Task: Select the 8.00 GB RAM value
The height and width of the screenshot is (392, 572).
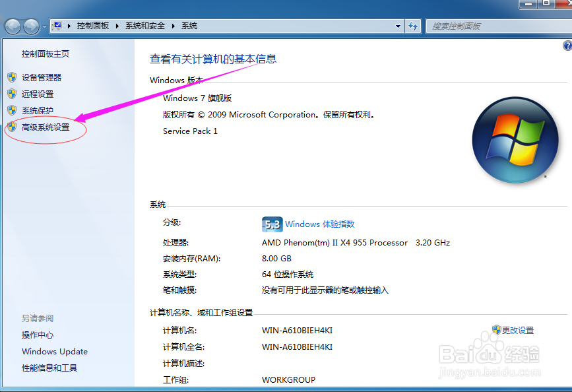Action: tap(276, 259)
